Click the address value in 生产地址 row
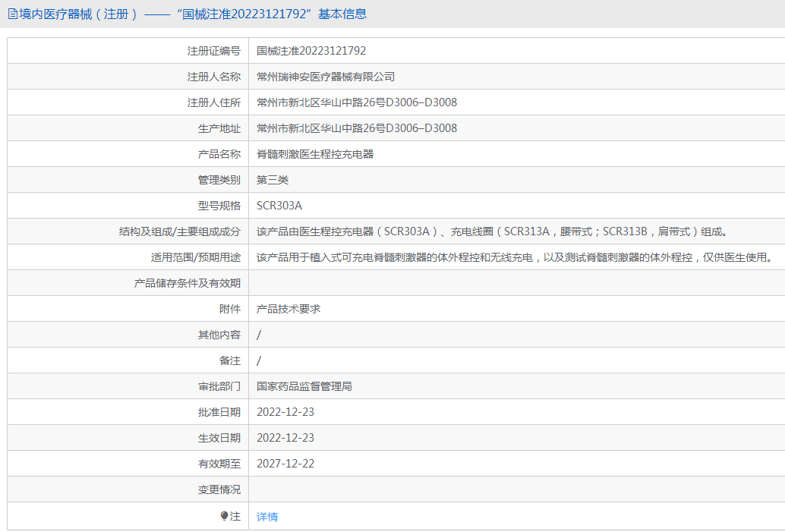 [357, 128]
